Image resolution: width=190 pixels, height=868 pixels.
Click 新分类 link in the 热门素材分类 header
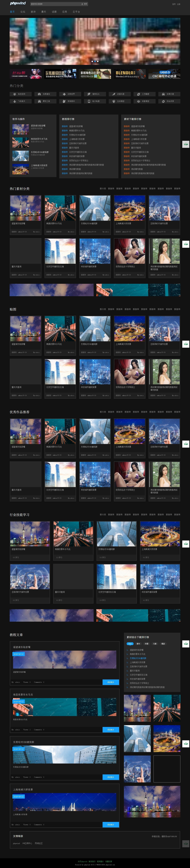[x=103, y=189]
